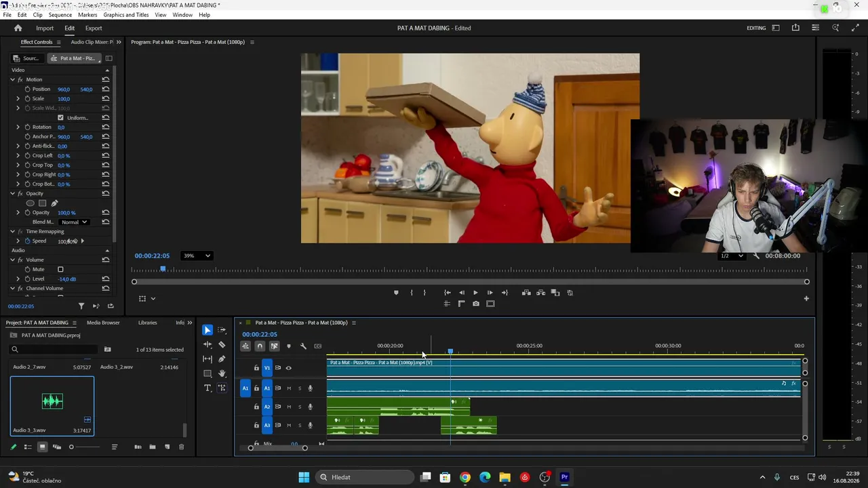Viewport: 868px width, 488px height.
Task: Open the zoom level dropdown showing 39%
Action: point(197,256)
